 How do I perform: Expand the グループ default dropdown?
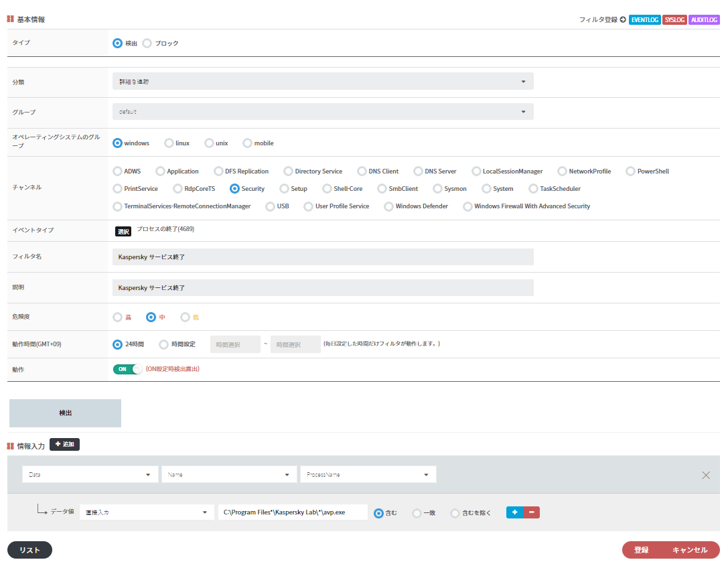tap(323, 112)
